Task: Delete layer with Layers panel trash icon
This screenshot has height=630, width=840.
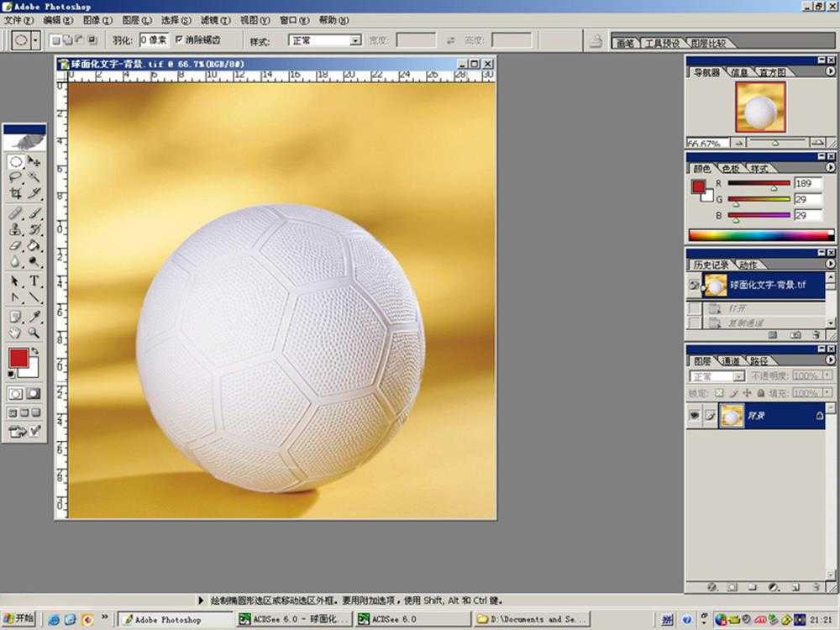Action: pyautogui.click(x=816, y=587)
